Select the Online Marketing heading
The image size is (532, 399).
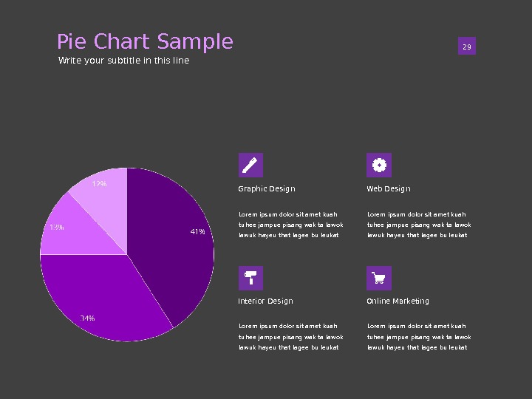click(x=398, y=301)
